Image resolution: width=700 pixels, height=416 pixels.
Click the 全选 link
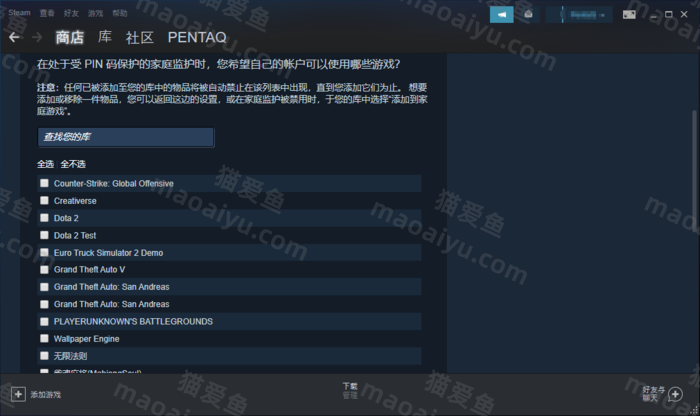[46, 164]
